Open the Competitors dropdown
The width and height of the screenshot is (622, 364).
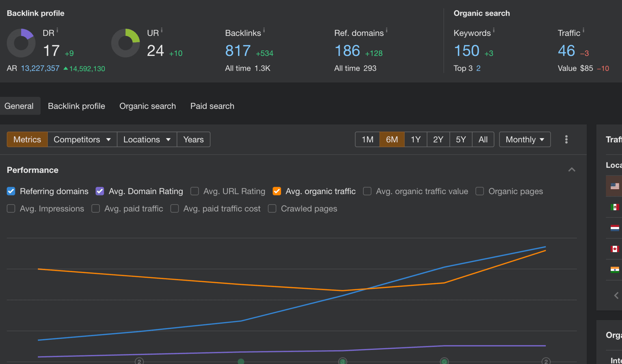pyautogui.click(x=82, y=139)
